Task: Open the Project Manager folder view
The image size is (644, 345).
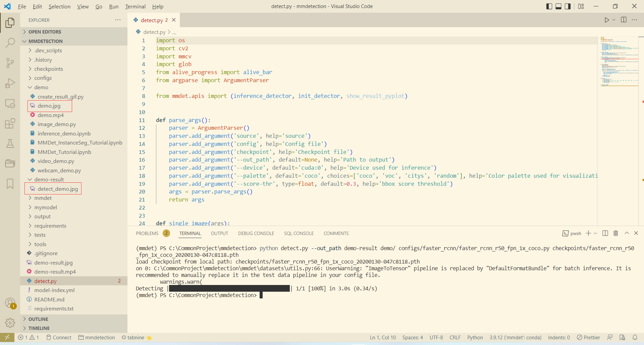Action: (10, 163)
